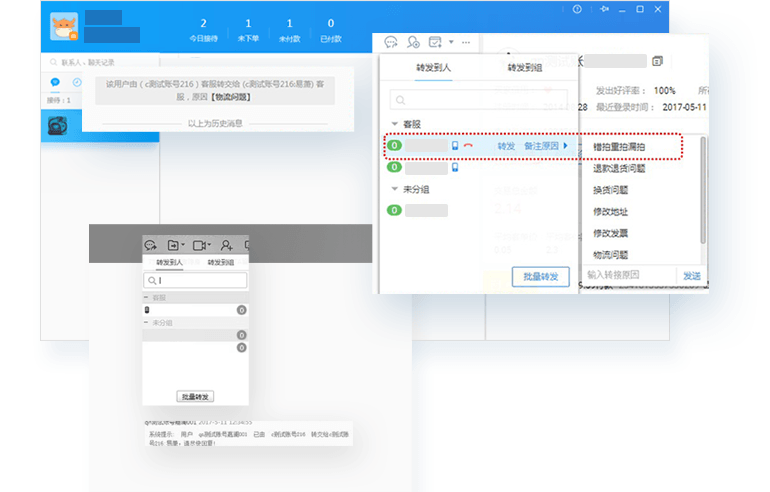Open the 备注原因 submenu arrow
The width and height of the screenshot is (770, 492).
(x=566, y=146)
